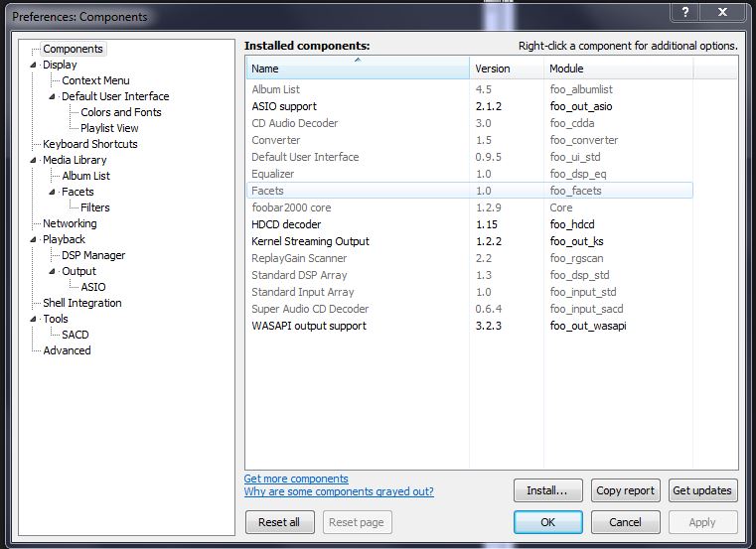The width and height of the screenshot is (756, 549).
Task: Open SACD settings under Tools
Action: click(x=76, y=335)
